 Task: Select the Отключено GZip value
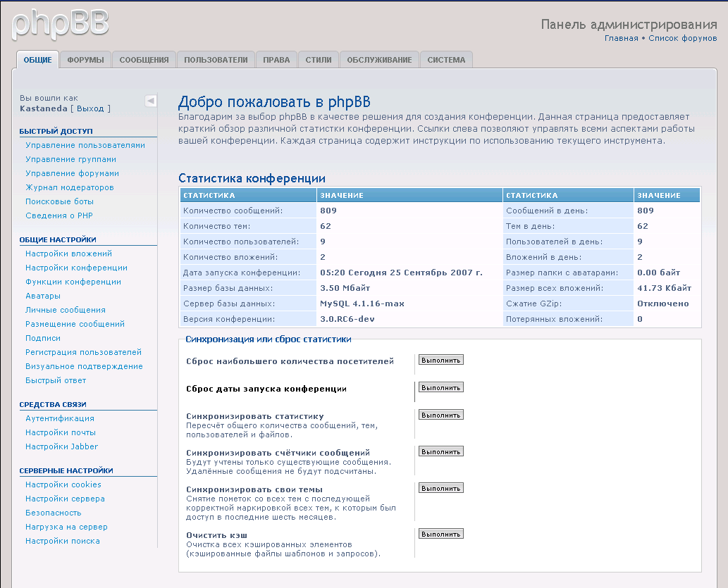(x=662, y=304)
